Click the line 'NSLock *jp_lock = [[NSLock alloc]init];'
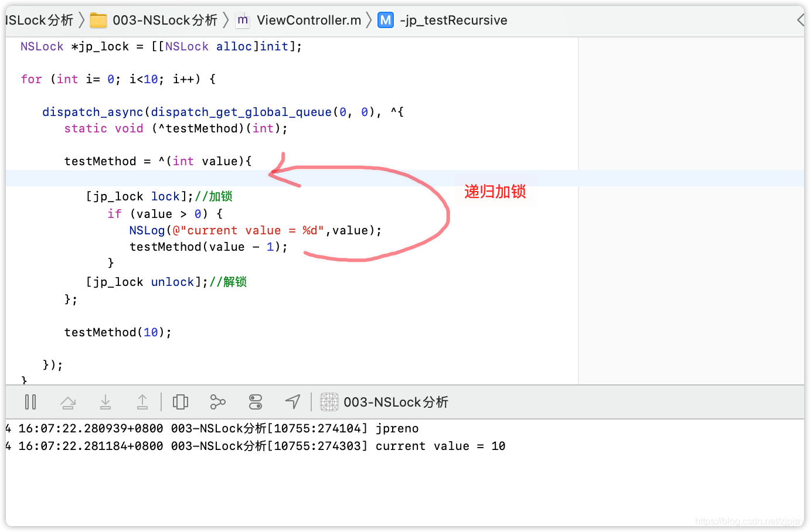810x532 pixels. 161,46
